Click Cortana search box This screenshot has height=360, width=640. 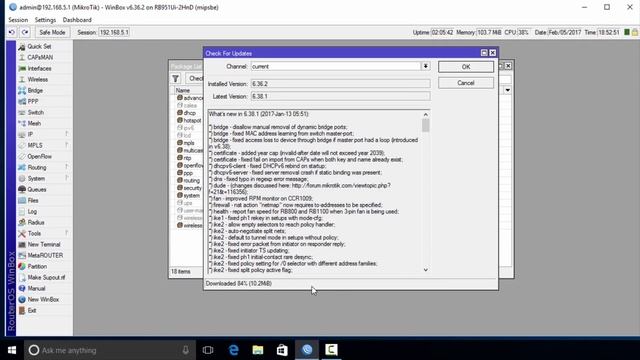pyautogui.click(x=109, y=350)
